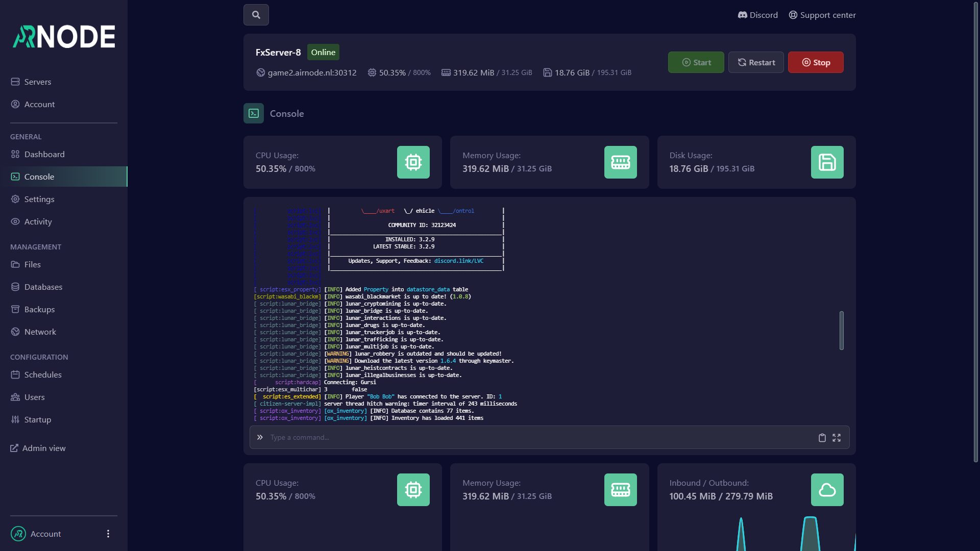
Task: Click the console scrollbar thumb
Action: [x=842, y=331]
